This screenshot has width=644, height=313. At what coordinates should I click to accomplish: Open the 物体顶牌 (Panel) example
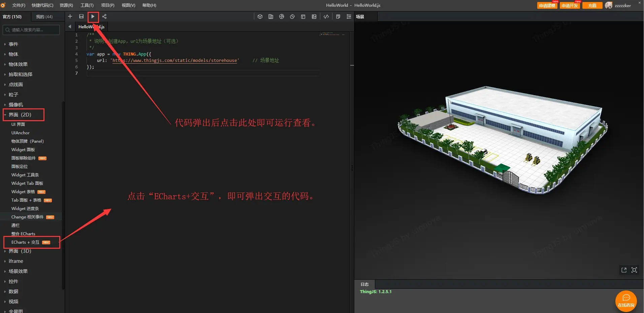(x=28, y=141)
